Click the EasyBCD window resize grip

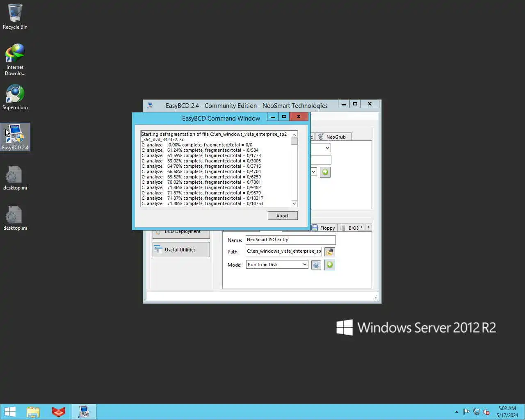pos(375,297)
